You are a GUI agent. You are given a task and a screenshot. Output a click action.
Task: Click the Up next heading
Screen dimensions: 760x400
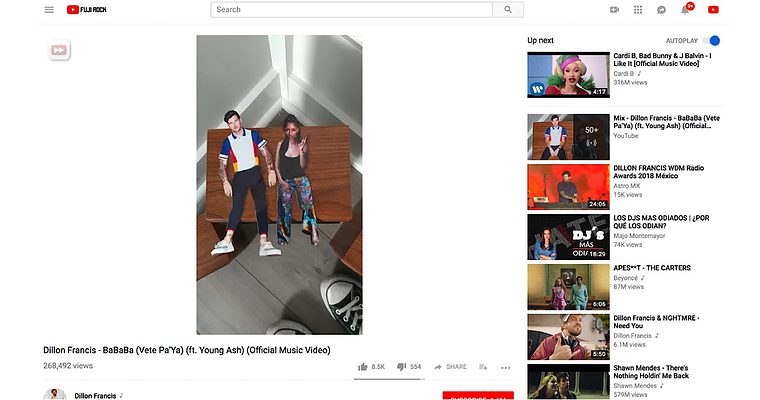540,40
